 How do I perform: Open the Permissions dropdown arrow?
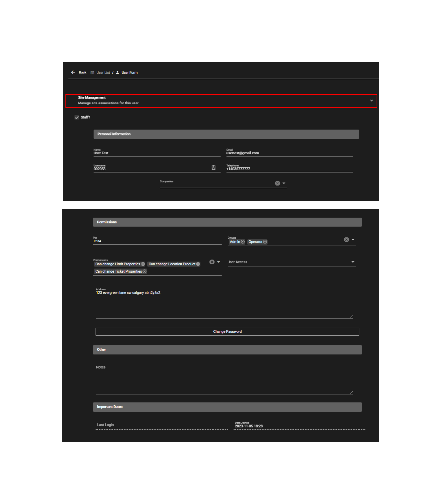click(x=218, y=262)
